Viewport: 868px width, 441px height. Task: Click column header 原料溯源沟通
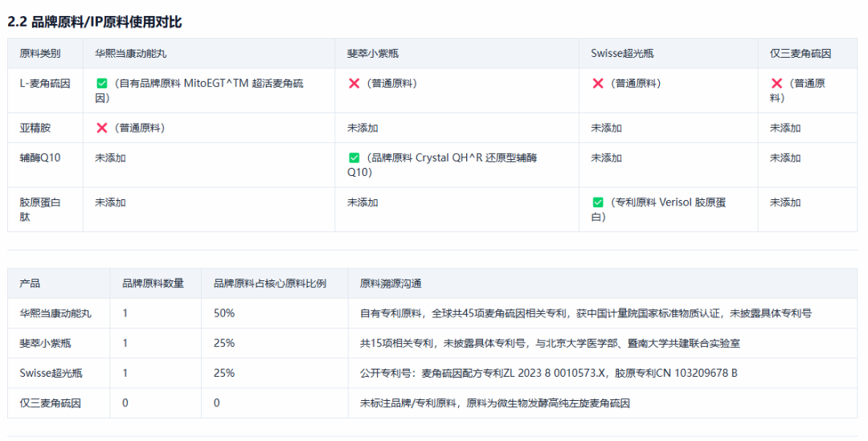click(x=391, y=284)
